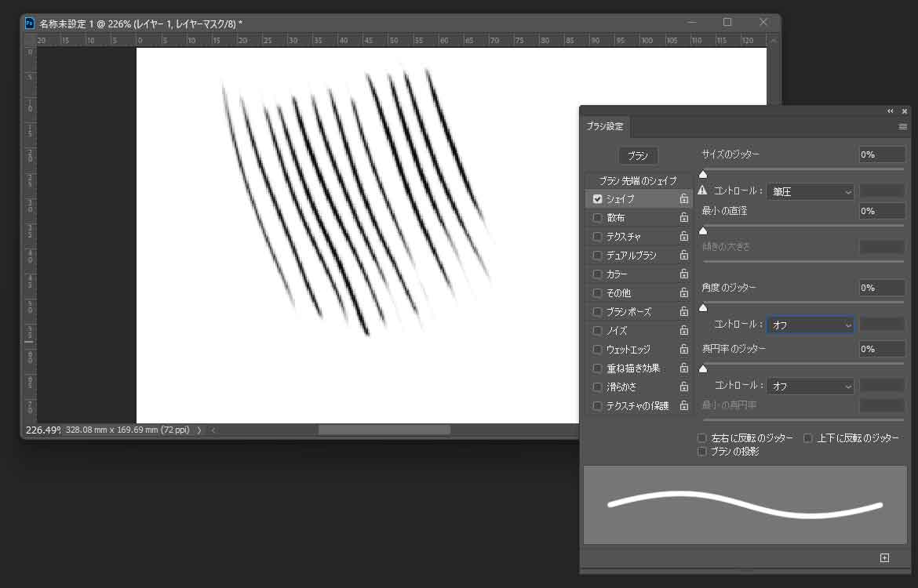Viewport: 918px width, 588px height.
Task: Click the lock icon next to シェイプ
Action: click(x=684, y=199)
